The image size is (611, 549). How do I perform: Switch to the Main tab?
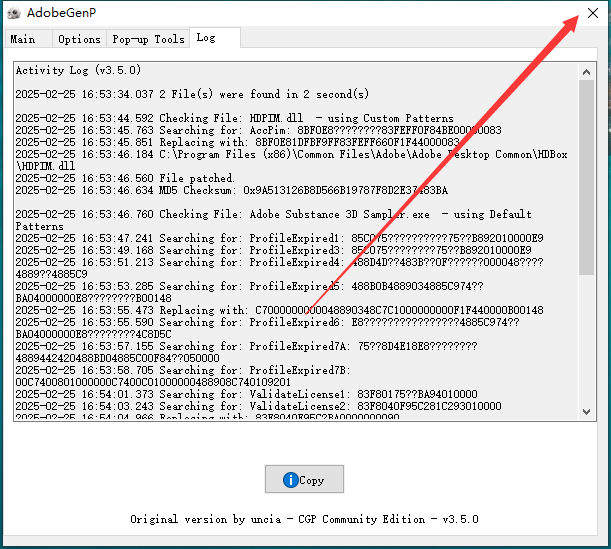(28, 39)
